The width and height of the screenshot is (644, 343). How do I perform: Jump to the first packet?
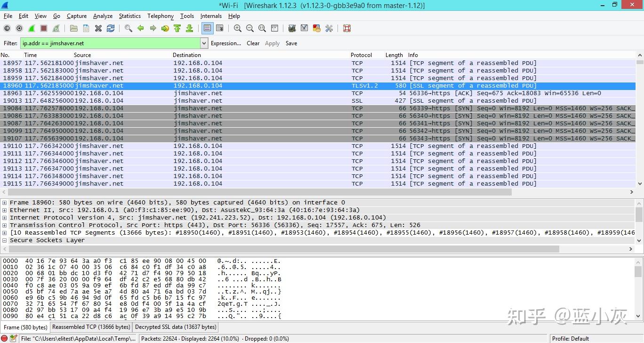177,28
